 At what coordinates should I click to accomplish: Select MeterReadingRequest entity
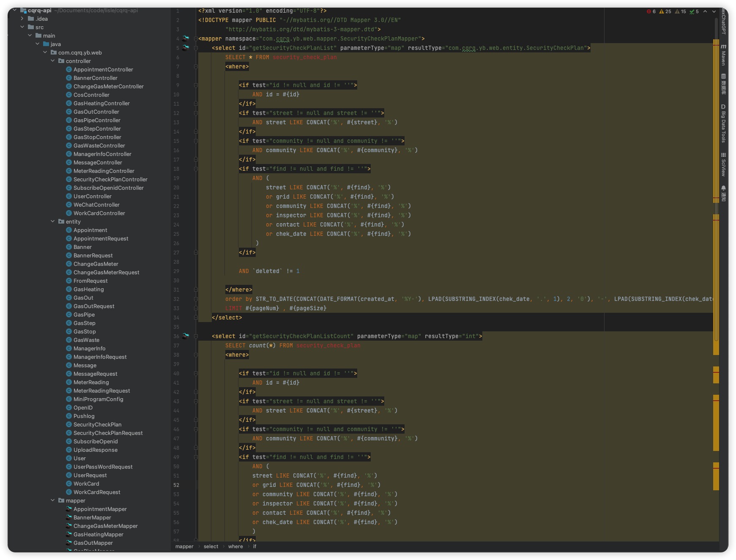tap(101, 391)
